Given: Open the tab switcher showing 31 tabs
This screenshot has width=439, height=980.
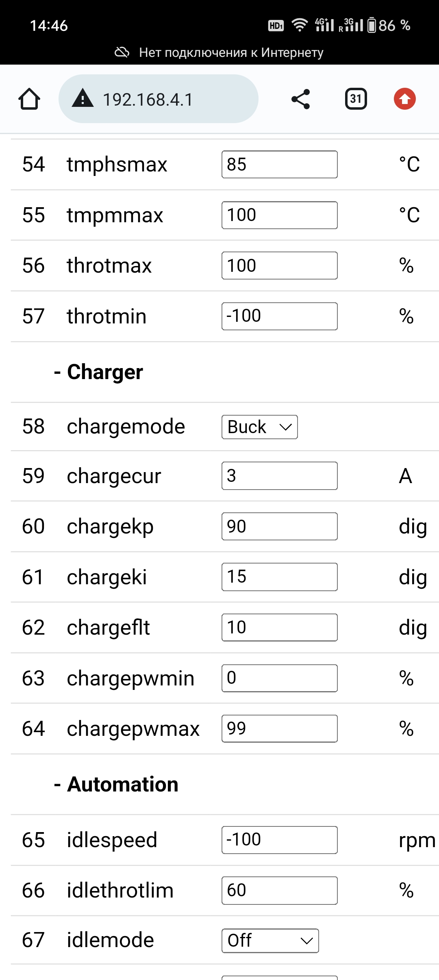Looking at the screenshot, I should tap(356, 99).
